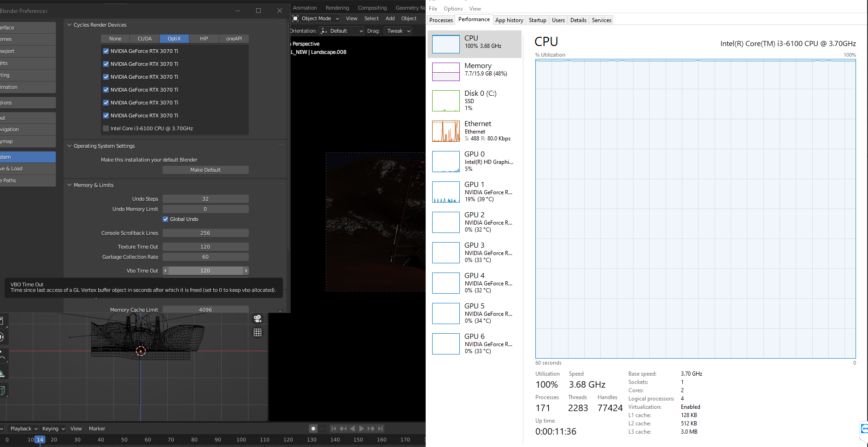The image size is (868, 447).
Task: Open Drag Tweak dropdown
Action: tap(398, 31)
